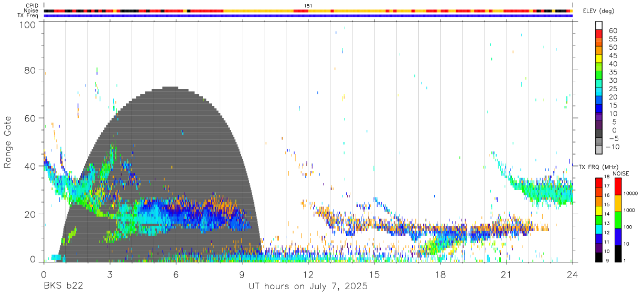Viewport: 644px width, 297px height.
Task: Click the x-axis tick label 21
Action: 507,274
